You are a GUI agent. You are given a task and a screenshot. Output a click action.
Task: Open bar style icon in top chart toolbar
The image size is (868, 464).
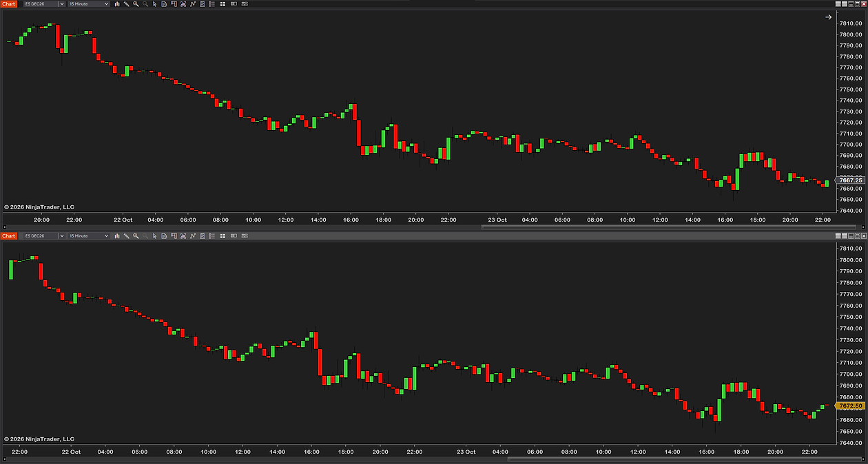[x=117, y=4]
